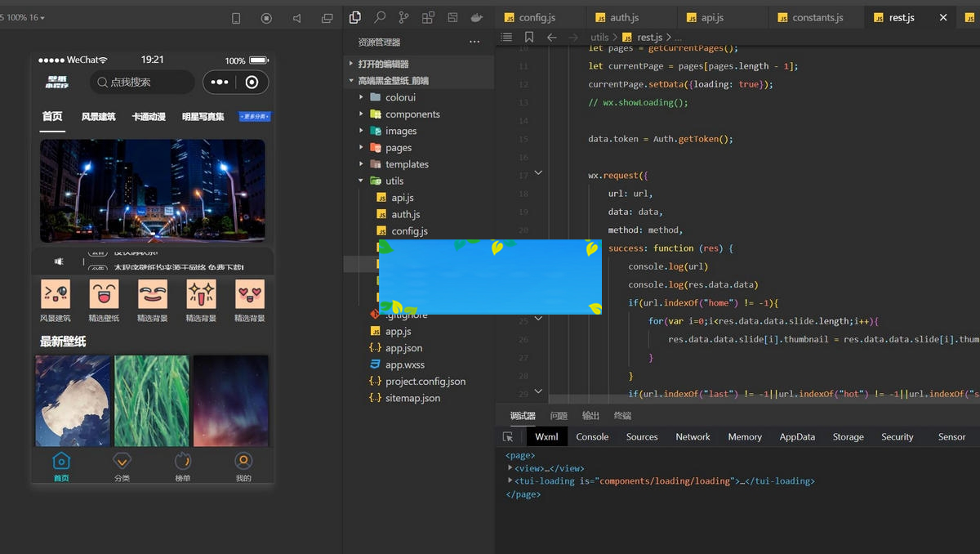The height and width of the screenshot is (554, 980).
Task: Open the Network debugger tab
Action: [693, 437]
